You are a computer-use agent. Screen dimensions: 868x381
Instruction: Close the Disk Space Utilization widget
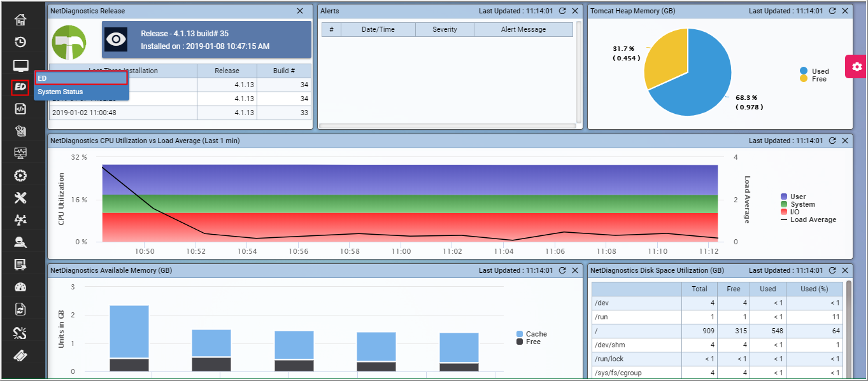(845, 270)
